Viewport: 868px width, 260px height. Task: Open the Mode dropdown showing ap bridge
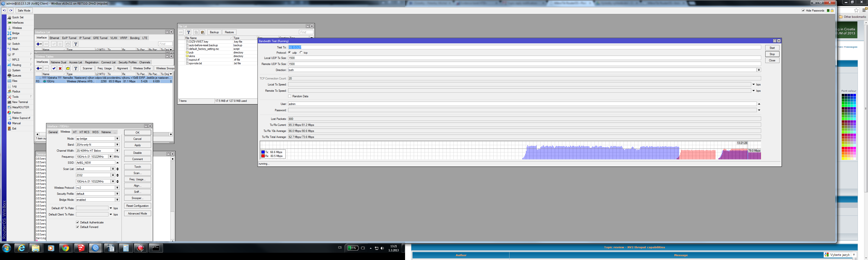click(x=117, y=139)
